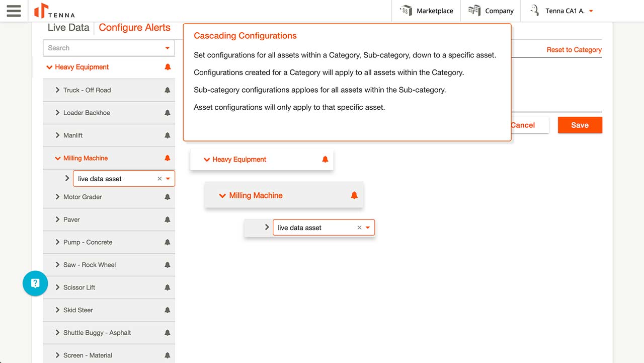This screenshot has height=363, width=644.
Task: Click the Tenna logo
Action: [x=54, y=11]
